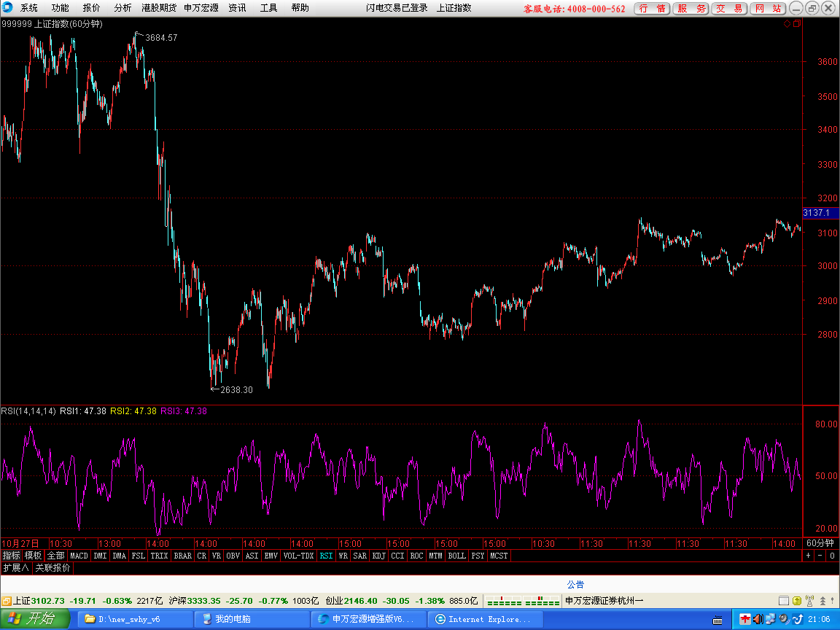Select the 指标 tab
840x630 pixels.
(x=11, y=556)
